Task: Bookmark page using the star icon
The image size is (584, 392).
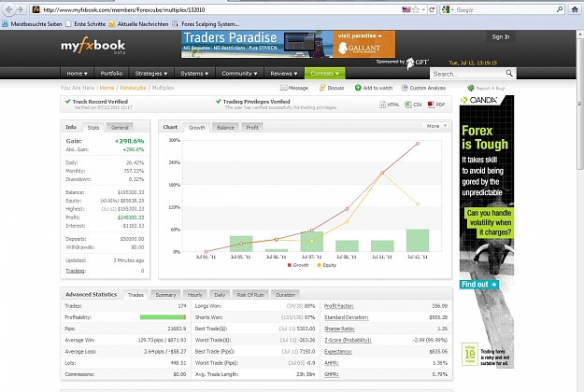Action: pyautogui.click(x=416, y=9)
